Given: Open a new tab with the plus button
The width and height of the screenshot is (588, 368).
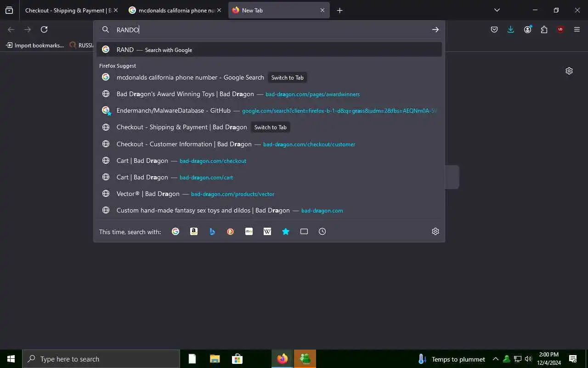Looking at the screenshot, I should tap(339, 10).
